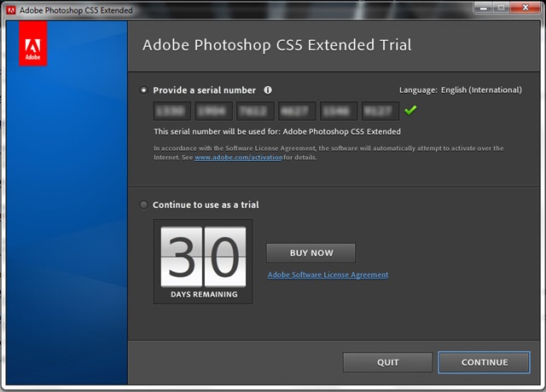Click the third serial number field
This screenshot has height=392, width=546.
click(255, 111)
